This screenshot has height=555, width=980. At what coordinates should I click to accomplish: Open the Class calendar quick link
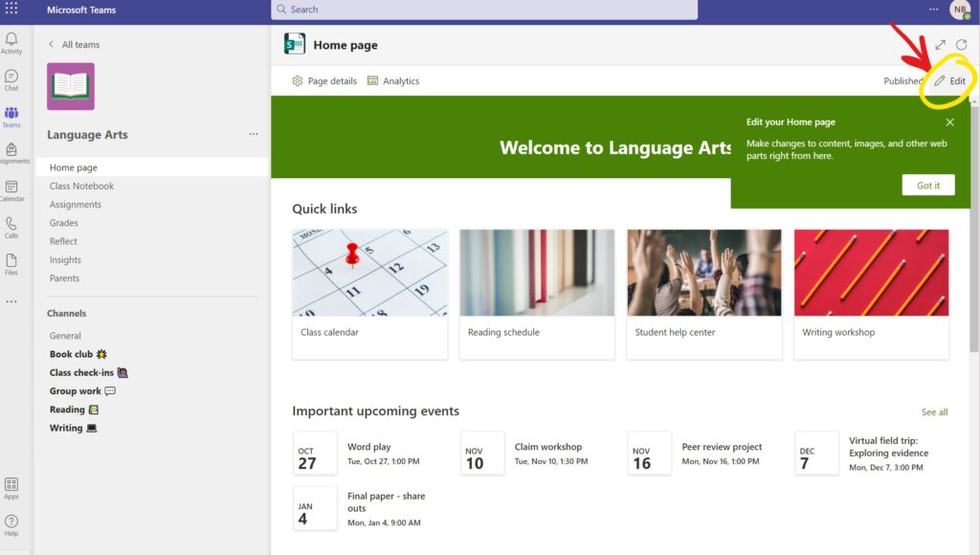click(370, 294)
